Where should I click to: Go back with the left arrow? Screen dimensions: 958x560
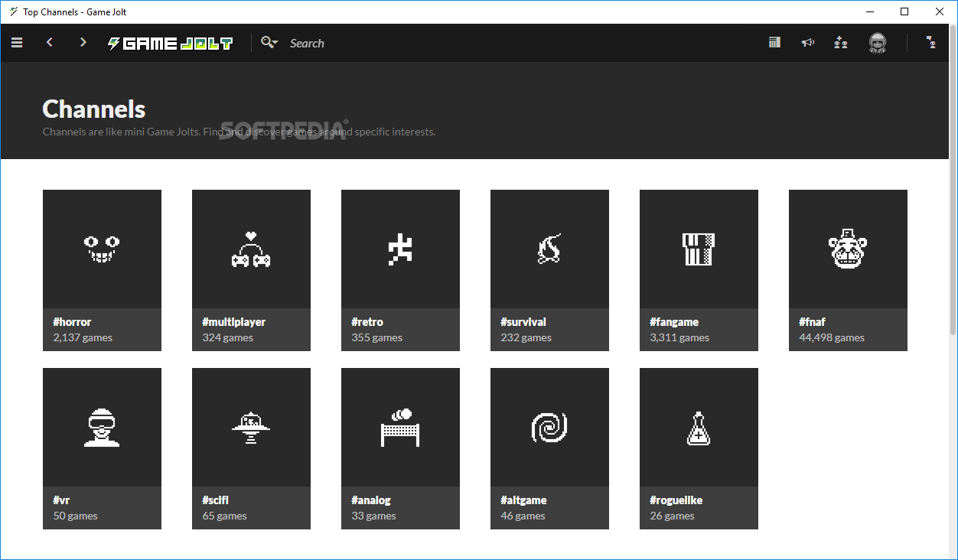tap(50, 43)
